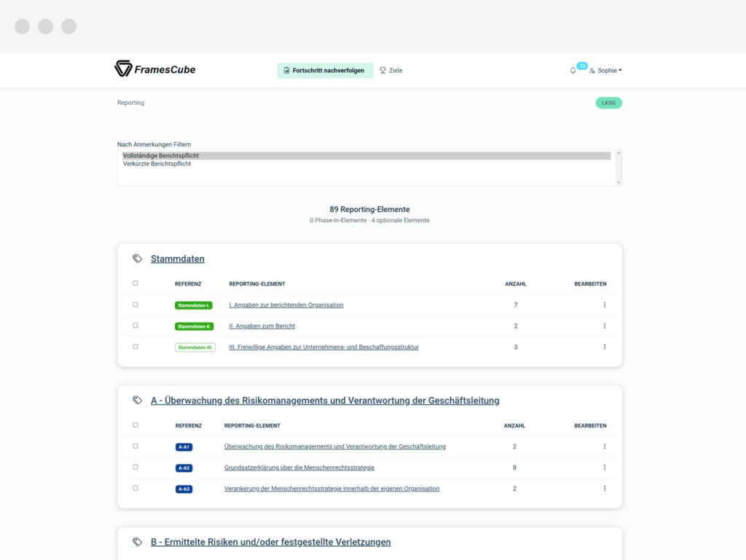Image resolution: width=746 pixels, height=560 pixels.
Task: Click the tag icon next to section A heading
Action: pos(138,401)
